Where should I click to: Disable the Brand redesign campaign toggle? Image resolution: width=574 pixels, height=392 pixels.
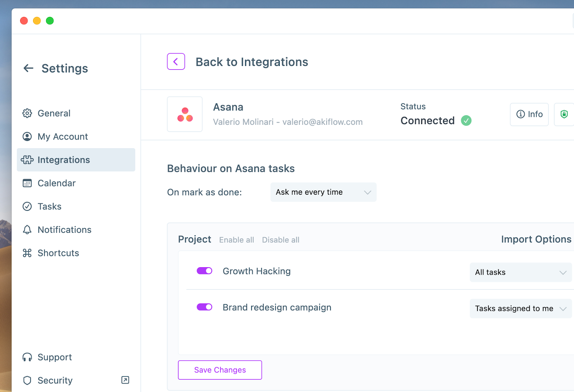(x=204, y=307)
